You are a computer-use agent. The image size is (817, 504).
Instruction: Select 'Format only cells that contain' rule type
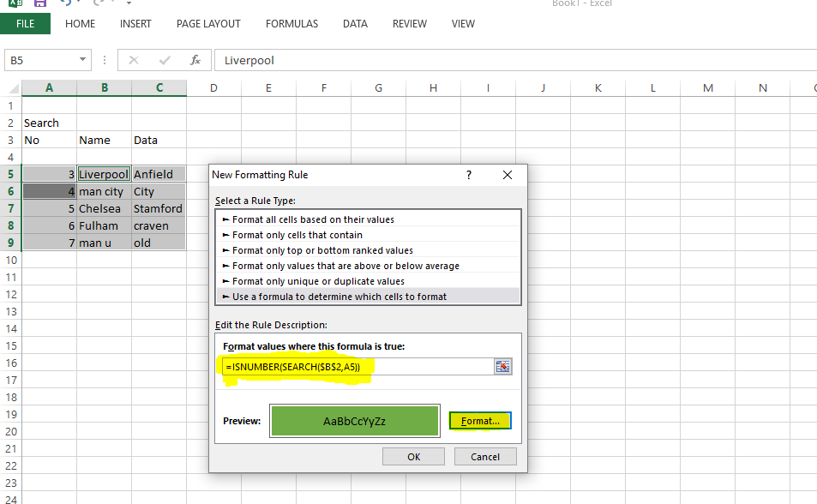(297, 235)
